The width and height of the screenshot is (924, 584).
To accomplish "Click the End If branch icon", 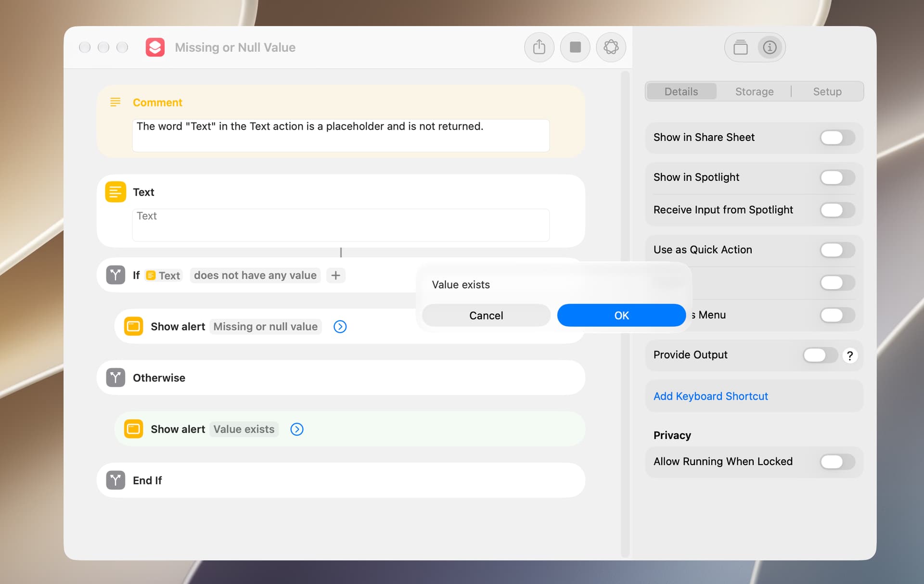I will (115, 480).
